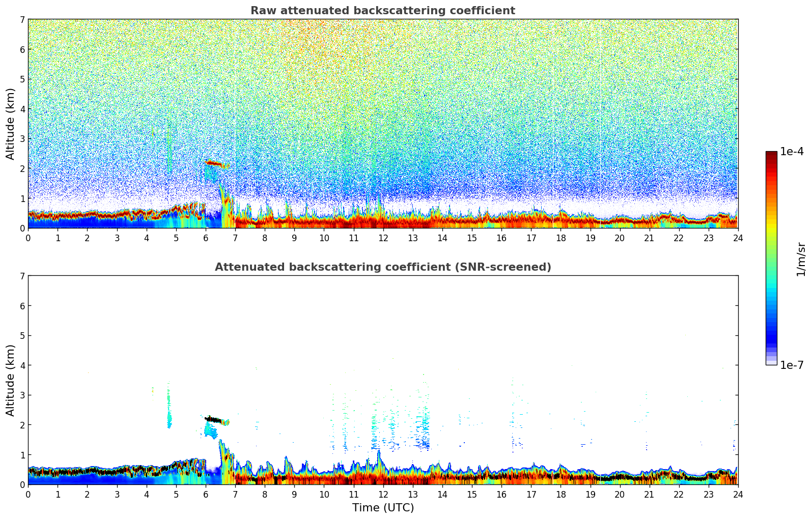Click altitude tick "5" of the raw plot

coord(22,79)
